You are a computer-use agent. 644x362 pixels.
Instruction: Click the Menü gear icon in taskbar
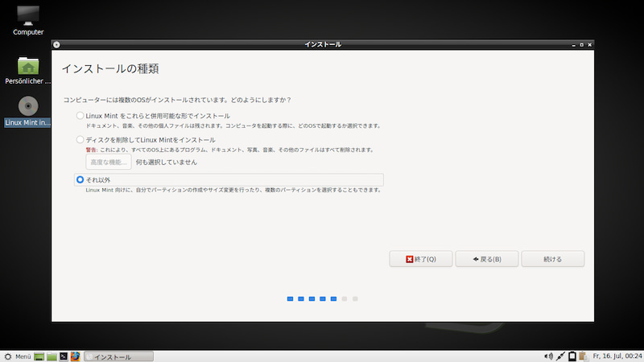click(x=8, y=356)
